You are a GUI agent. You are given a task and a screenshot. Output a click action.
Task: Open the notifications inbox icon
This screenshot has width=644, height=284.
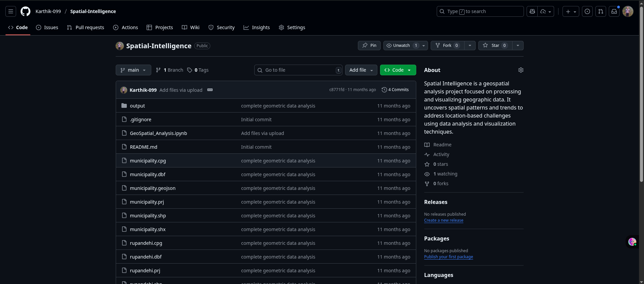pyautogui.click(x=614, y=11)
